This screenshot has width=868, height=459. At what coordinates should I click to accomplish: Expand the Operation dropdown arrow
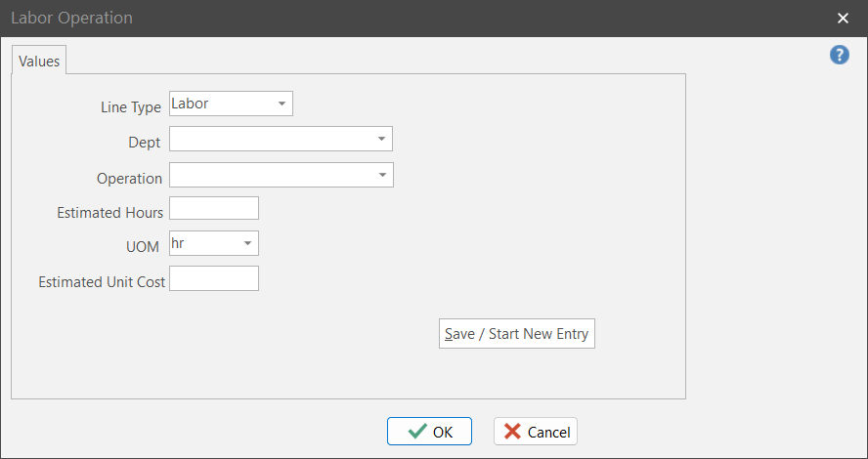(381, 176)
